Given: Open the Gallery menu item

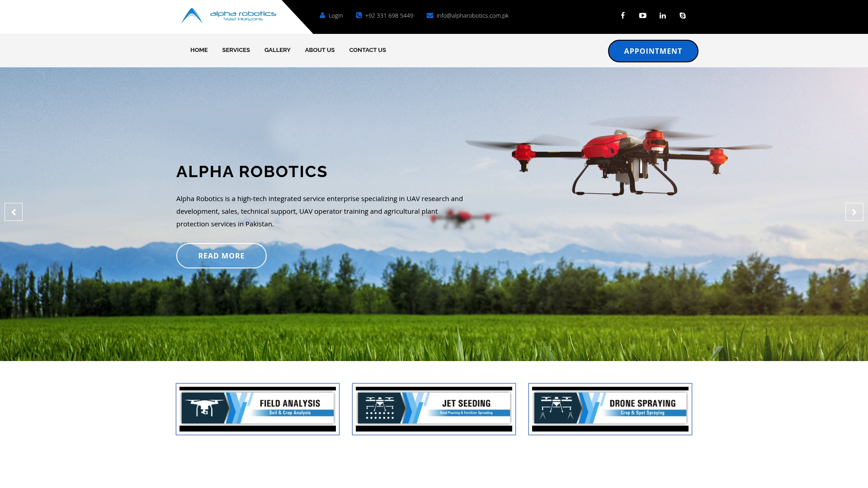Looking at the screenshot, I should (x=277, y=50).
